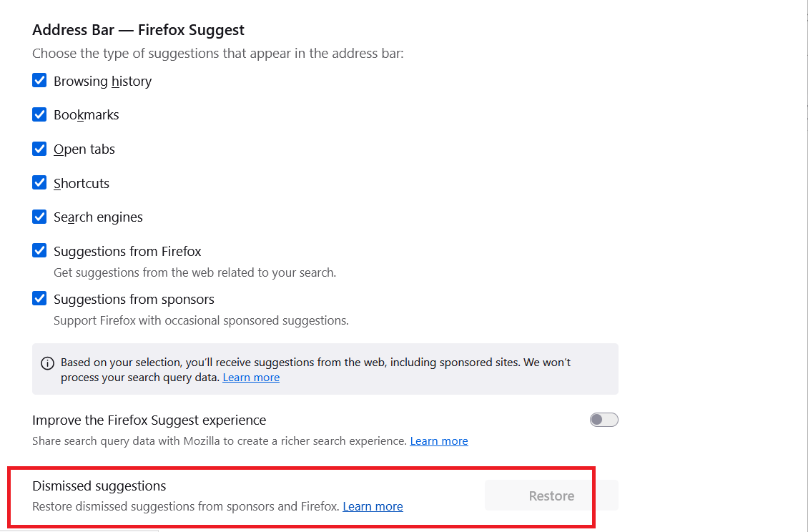Click the Browsing history label text
The image size is (808, 532).
(x=102, y=81)
